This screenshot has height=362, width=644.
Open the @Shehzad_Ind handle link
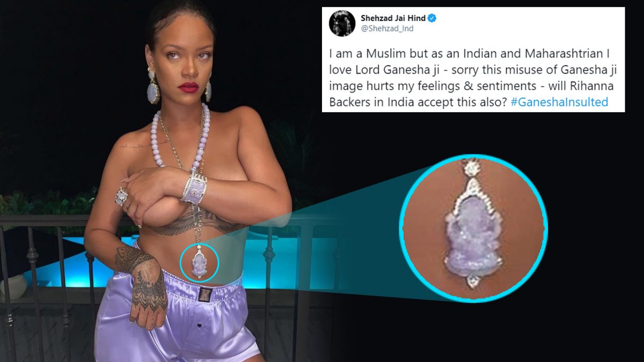click(x=387, y=29)
